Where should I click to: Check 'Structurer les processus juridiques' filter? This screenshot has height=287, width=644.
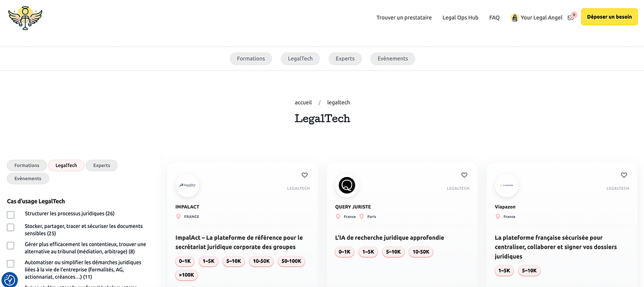tap(11, 214)
